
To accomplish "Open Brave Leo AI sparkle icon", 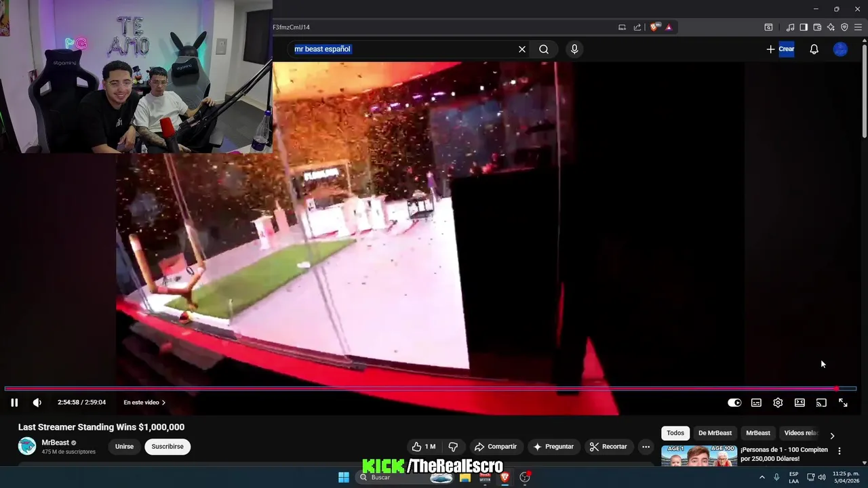I will coord(831,27).
